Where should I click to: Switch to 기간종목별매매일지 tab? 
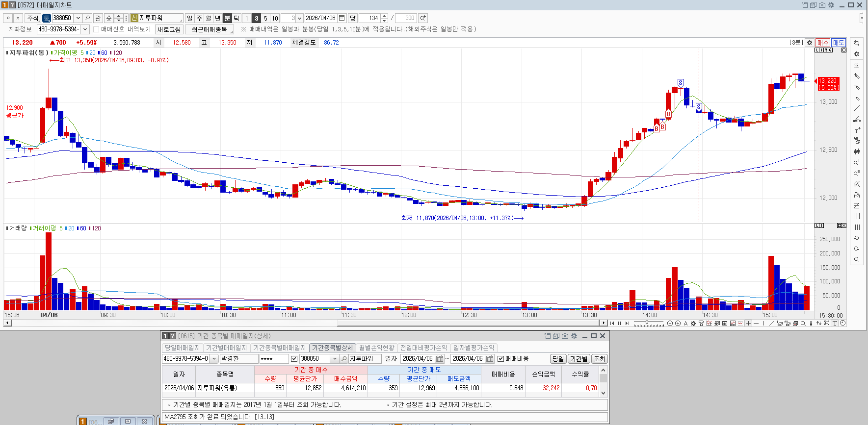click(279, 348)
